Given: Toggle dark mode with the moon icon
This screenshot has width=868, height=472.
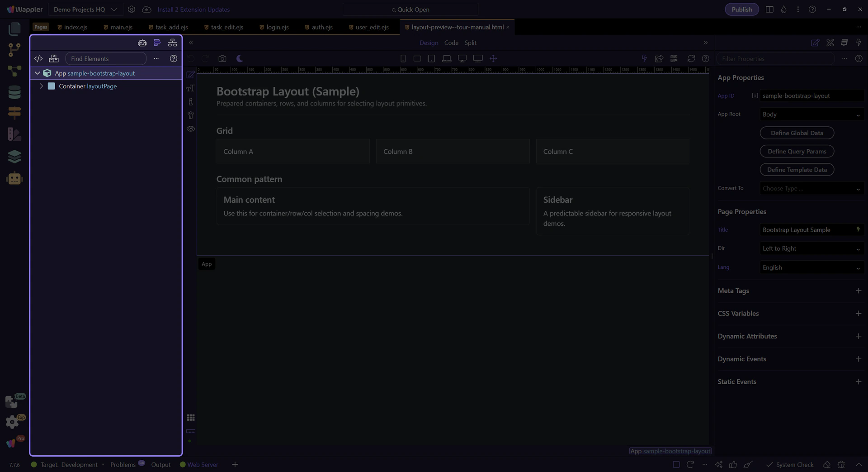Looking at the screenshot, I should pos(240,59).
